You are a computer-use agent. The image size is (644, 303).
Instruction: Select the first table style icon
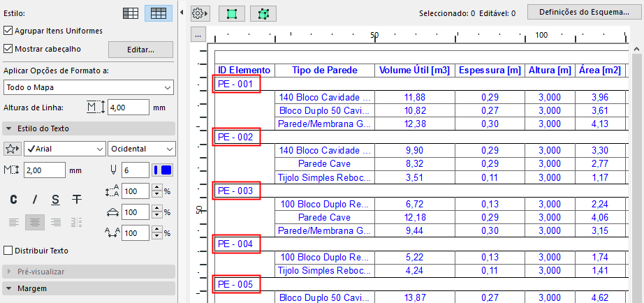pyautogui.click(x=131, y=13)
